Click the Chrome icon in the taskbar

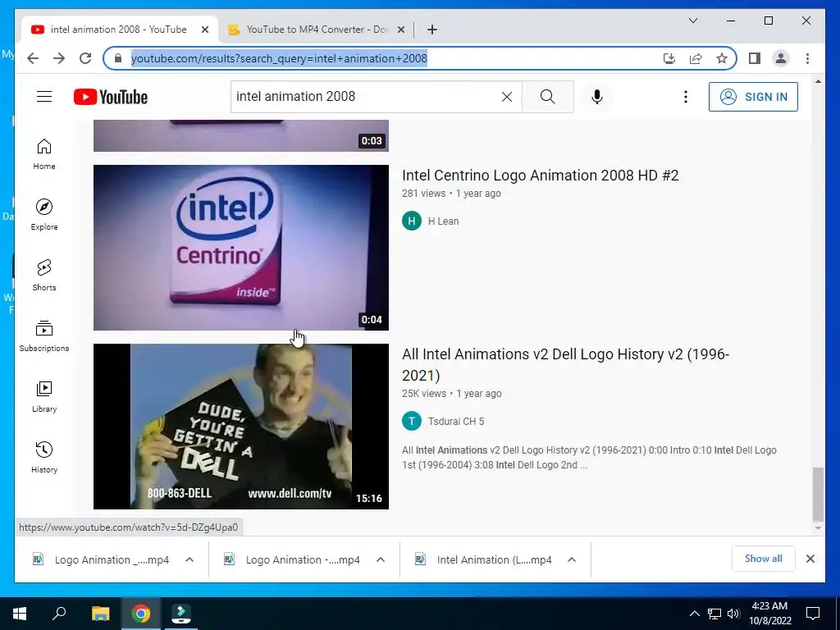141,614
